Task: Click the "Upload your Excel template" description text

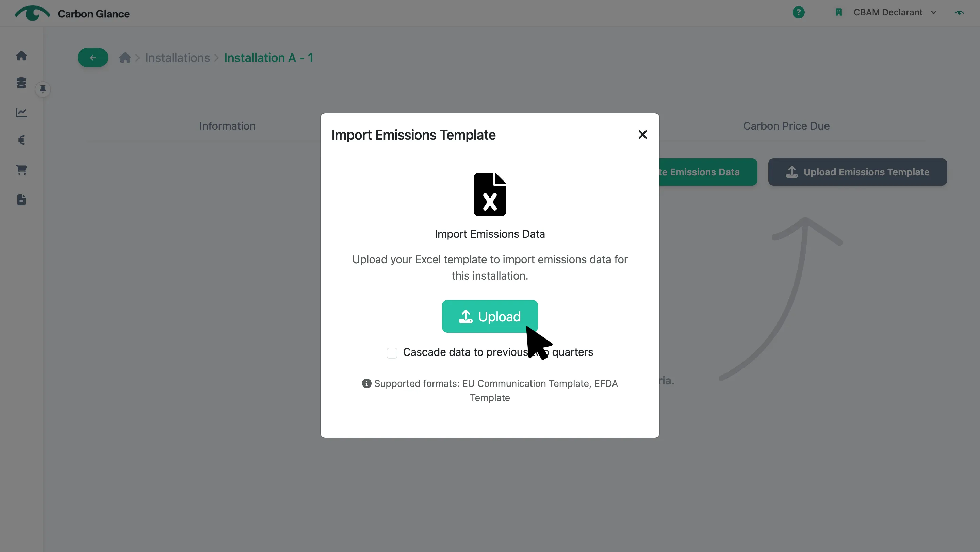Action: [489, 267]
